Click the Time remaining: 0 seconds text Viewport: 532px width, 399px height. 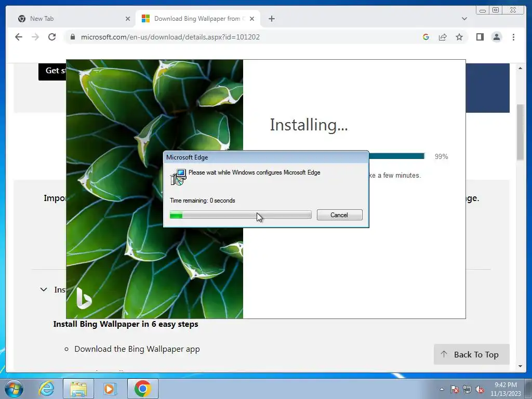[x=203, y=201]
